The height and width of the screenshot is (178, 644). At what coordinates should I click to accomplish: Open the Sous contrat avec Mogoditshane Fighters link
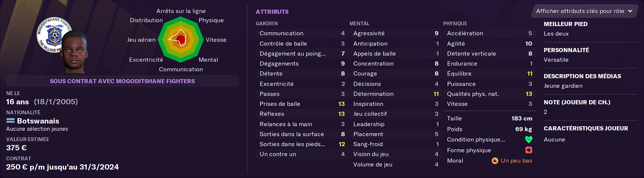[122, 81]
